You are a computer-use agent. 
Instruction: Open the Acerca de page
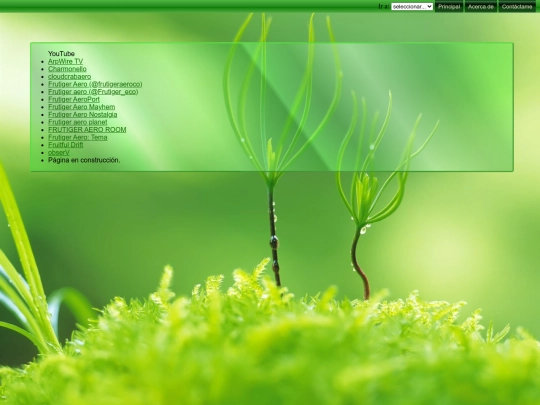(480, 7)
